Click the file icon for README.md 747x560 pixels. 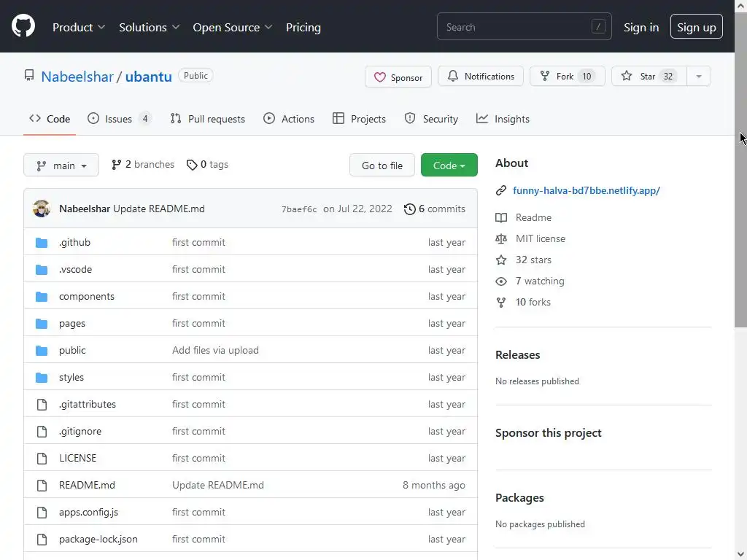[x=42, y=485]
